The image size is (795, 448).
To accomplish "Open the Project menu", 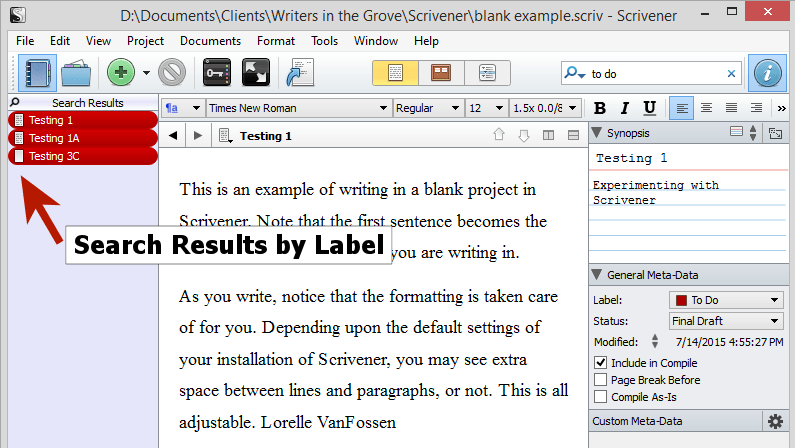I will pyautogui.click(x=145, y=41).
